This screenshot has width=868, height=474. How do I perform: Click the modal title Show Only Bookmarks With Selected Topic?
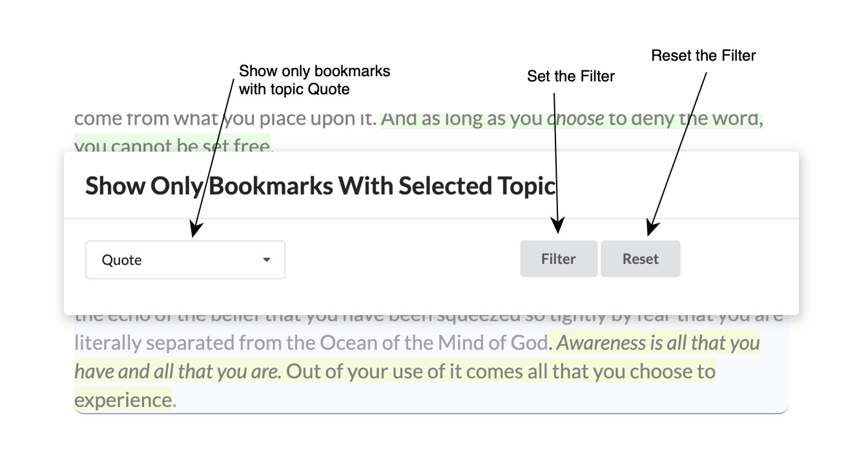point(320,186)
